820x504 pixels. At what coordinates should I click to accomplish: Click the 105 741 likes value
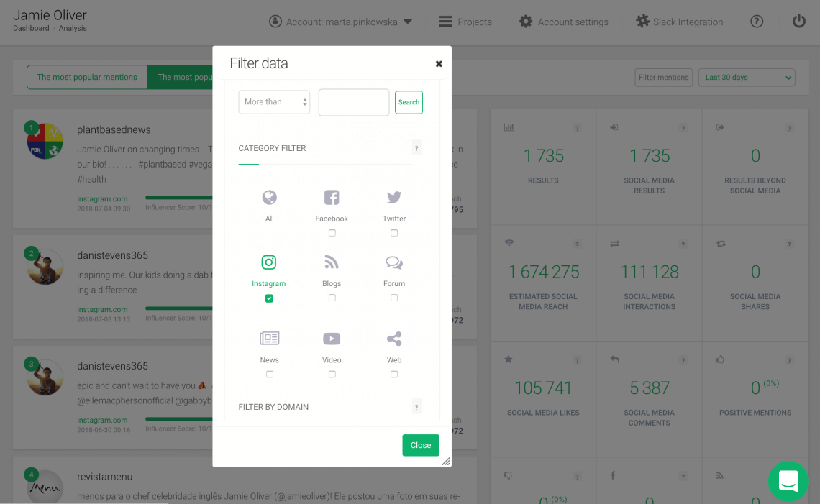(543, 388)
